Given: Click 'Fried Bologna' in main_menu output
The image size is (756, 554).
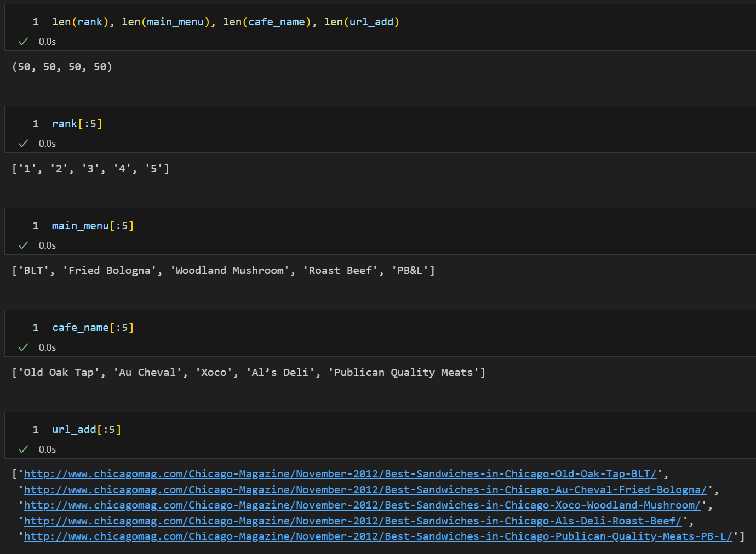Looking at the screenshot, I should [x=110, y=271].
